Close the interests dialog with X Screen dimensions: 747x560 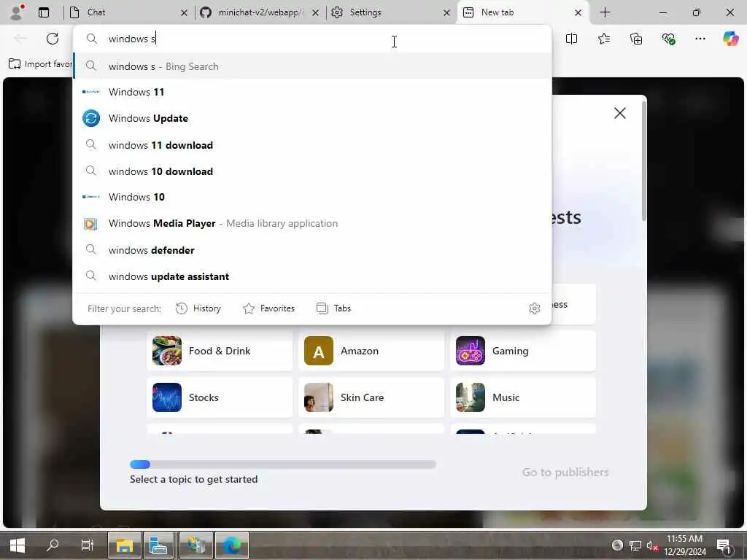pos(620,113)
